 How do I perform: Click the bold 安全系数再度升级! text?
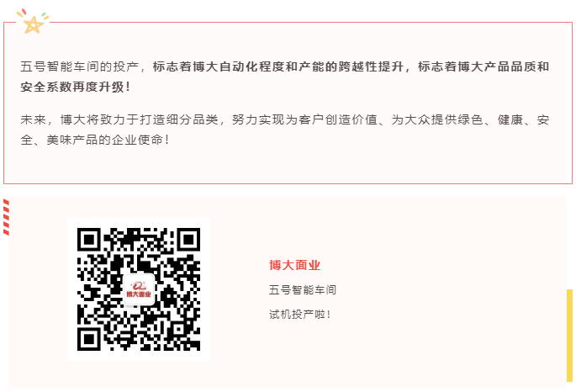pyautogui.click(x=76, y=87)
